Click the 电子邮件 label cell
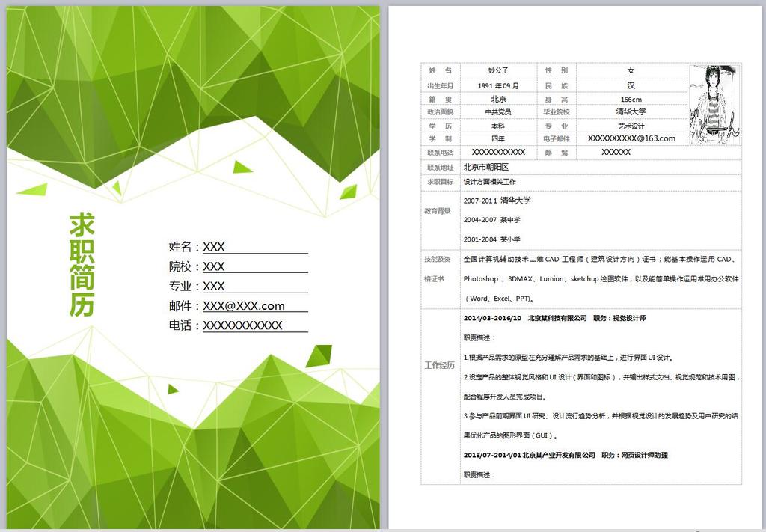The height and width of the screenshot is (532, 766). coord(557,138)
